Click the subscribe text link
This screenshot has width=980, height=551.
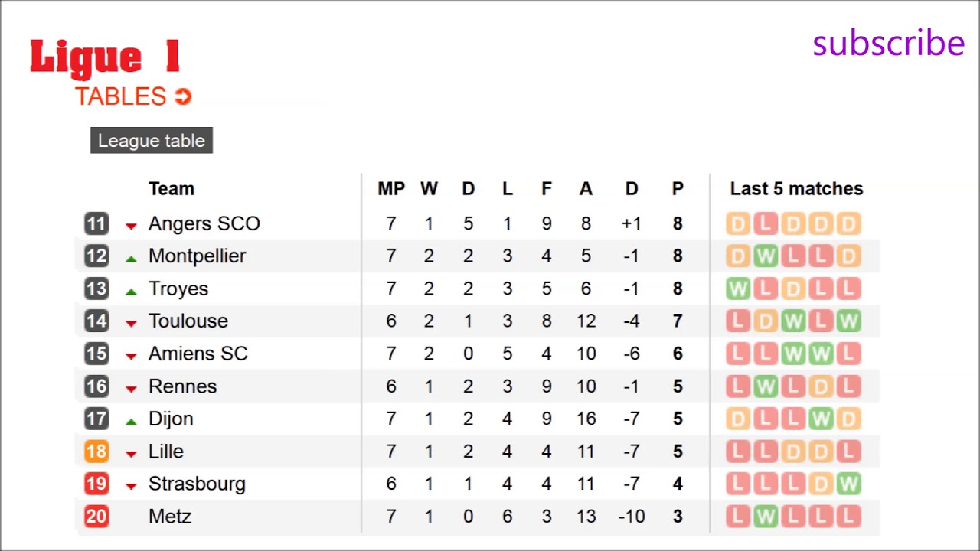pyautogui.click(x=888, y=44)
